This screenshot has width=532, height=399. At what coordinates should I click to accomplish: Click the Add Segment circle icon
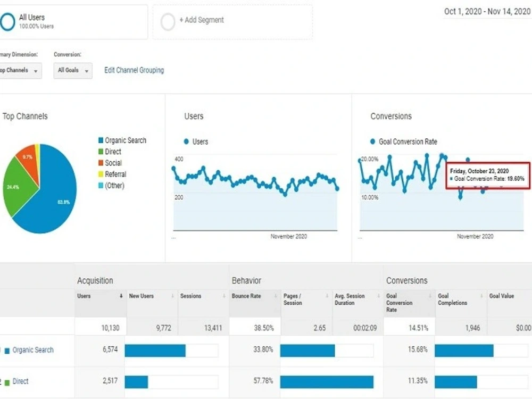pos(168,22)
